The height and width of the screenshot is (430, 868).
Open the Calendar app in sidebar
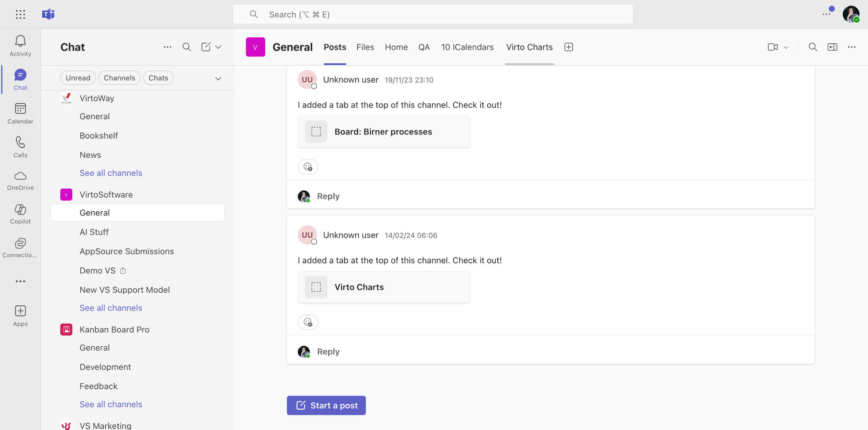point(20,109)
